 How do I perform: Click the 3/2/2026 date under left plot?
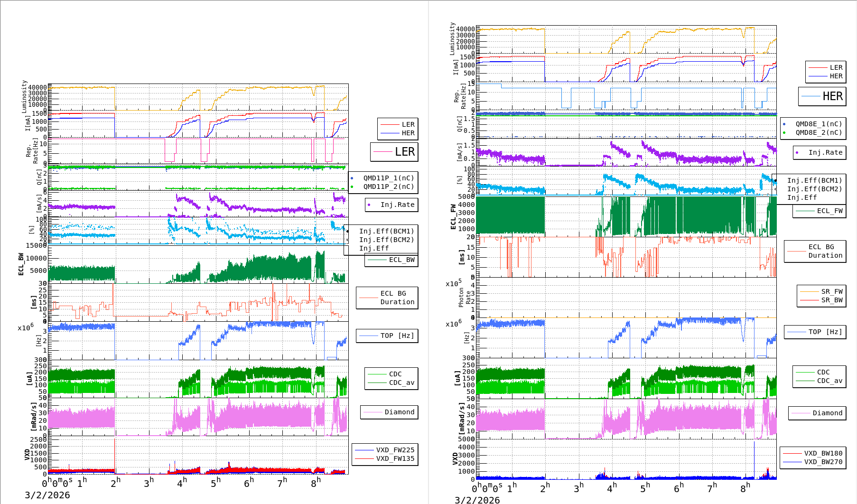[47, 495]
